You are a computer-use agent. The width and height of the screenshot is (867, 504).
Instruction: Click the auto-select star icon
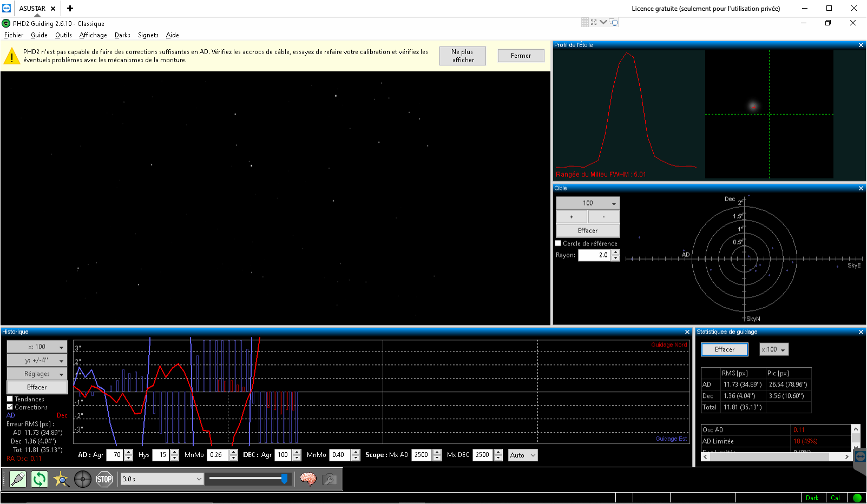tap(61, 479)
